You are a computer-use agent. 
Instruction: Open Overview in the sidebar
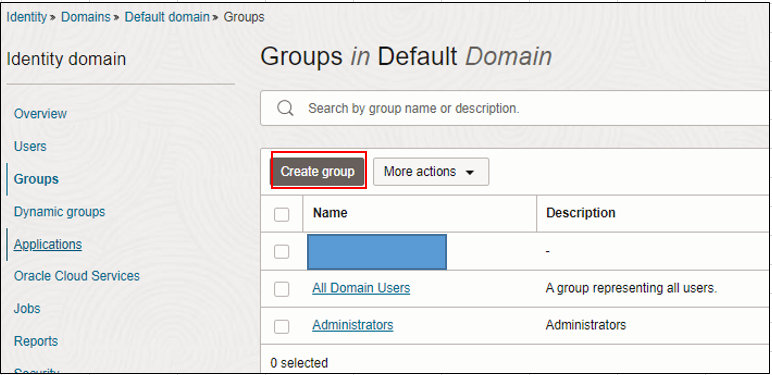coord(40,114)
